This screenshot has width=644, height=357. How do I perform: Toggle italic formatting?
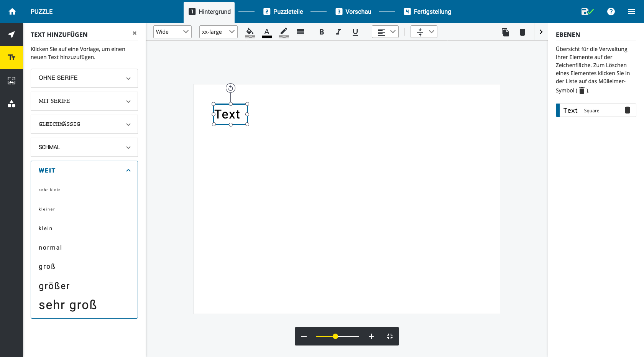[x=338, y=32]
